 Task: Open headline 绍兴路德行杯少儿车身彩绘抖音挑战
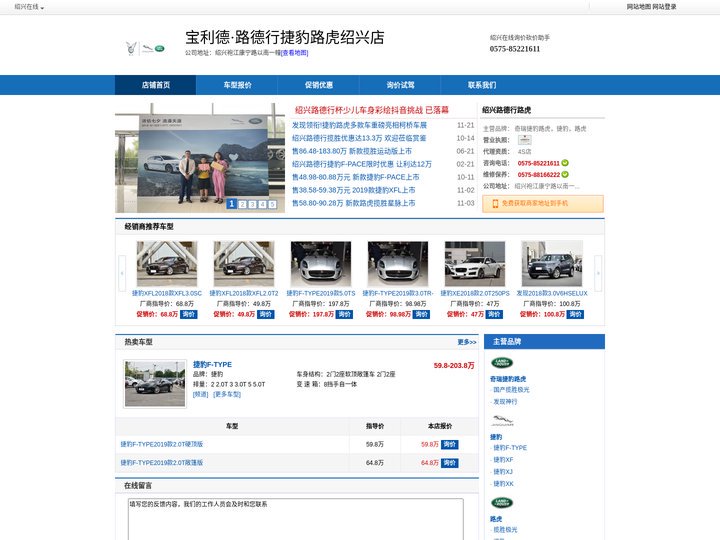[x=371, y=110]
